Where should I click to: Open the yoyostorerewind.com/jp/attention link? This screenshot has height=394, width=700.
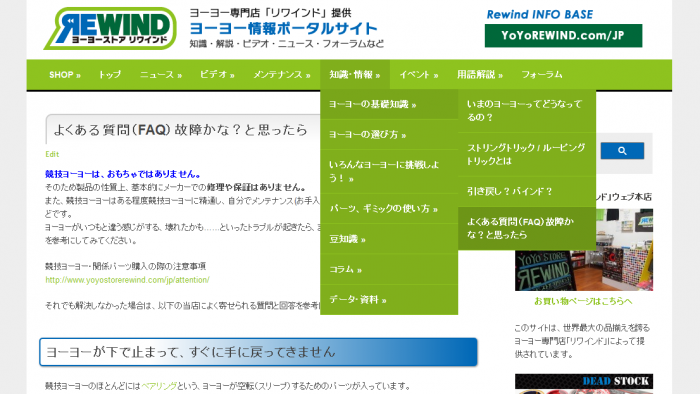click(127, 280)
